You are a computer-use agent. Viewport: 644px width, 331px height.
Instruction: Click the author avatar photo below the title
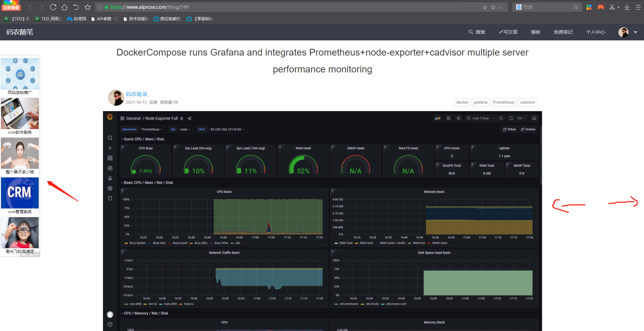point(116,98)
